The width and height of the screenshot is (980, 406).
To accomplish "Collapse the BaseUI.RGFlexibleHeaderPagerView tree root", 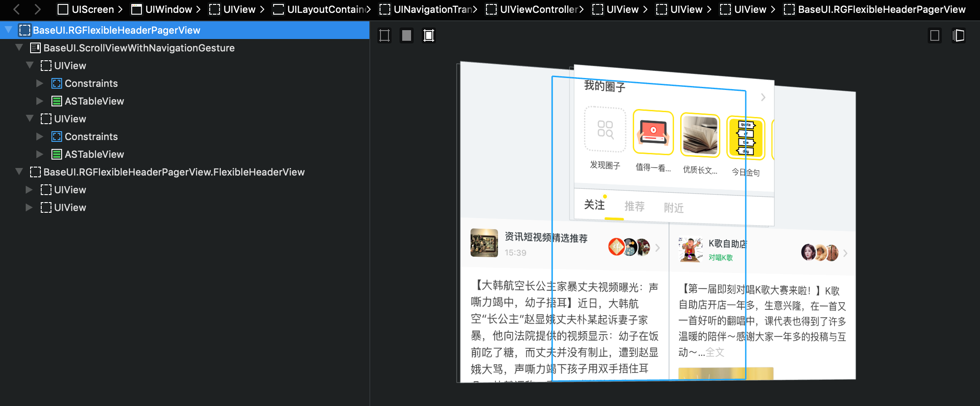I will coord(8,30).
